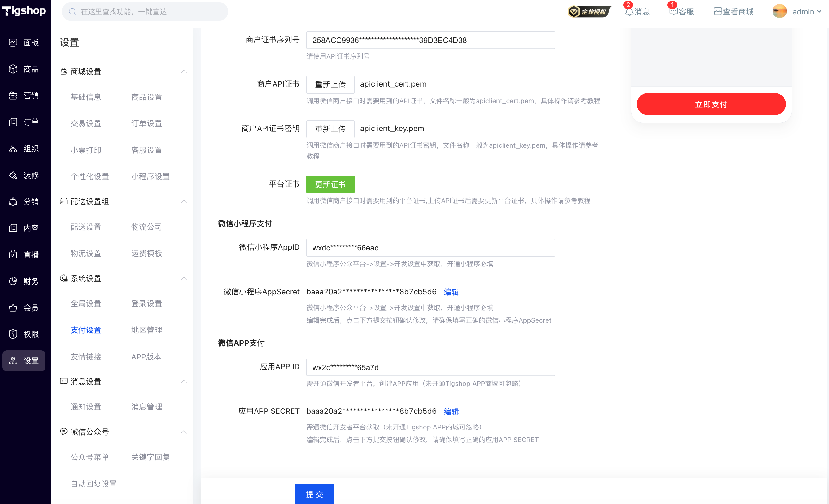
Task: Click the 商城设置 section icon
Action: coord(64,71)
